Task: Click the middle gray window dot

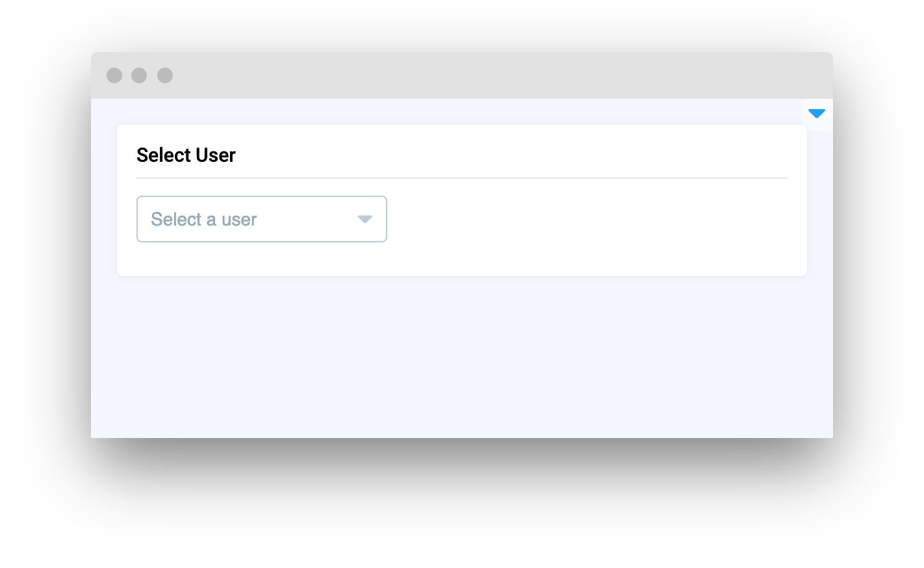Action: point(139,75)
